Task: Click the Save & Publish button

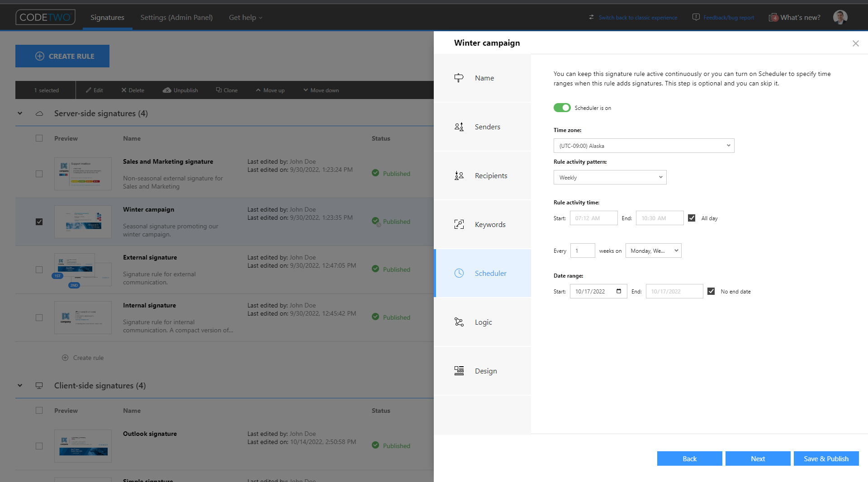Action: tap(826, 458)
